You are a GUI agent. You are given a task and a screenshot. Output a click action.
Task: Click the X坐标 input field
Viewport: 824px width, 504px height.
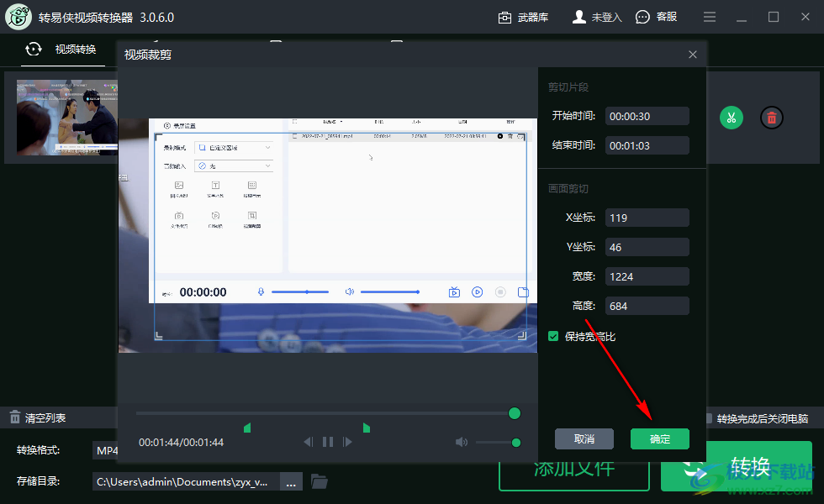point(647,218)
